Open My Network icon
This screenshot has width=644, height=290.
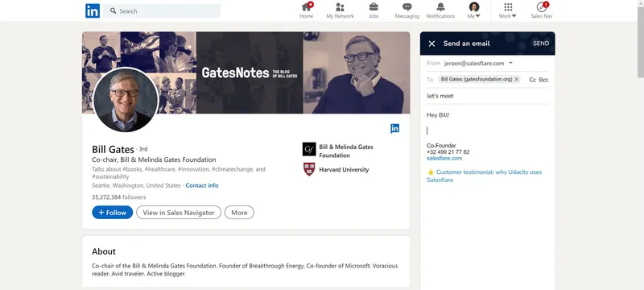[x=340, y=7]
